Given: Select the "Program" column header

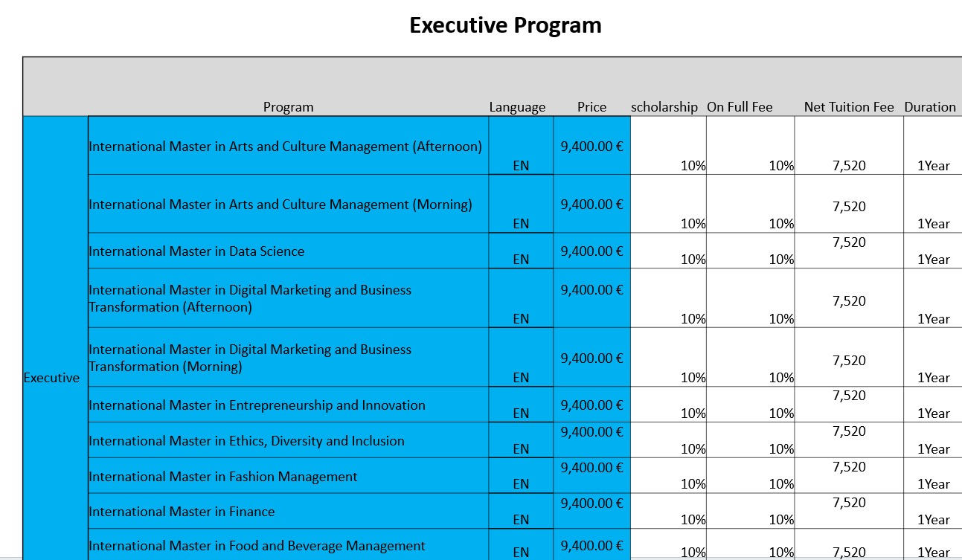Looking at the screenshot, I should pos(288,107).
